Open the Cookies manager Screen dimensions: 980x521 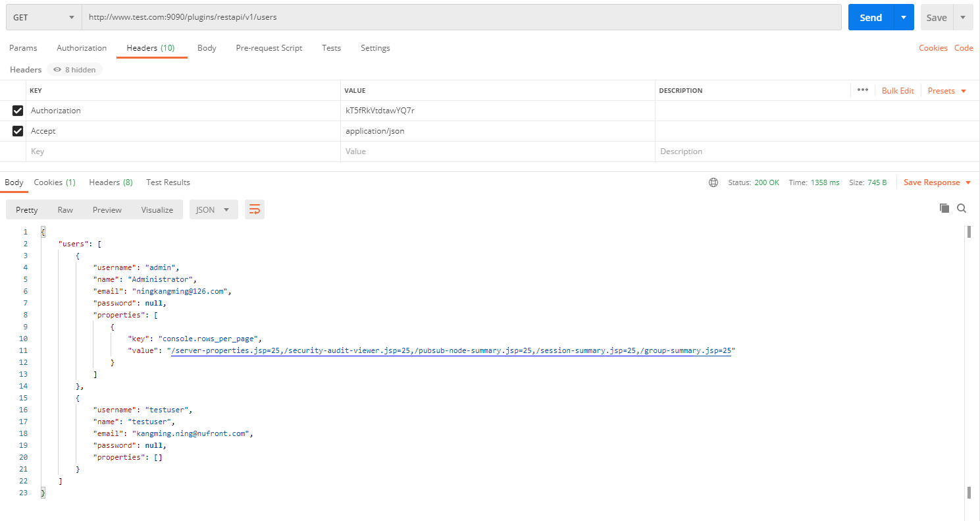click(933, 47)
